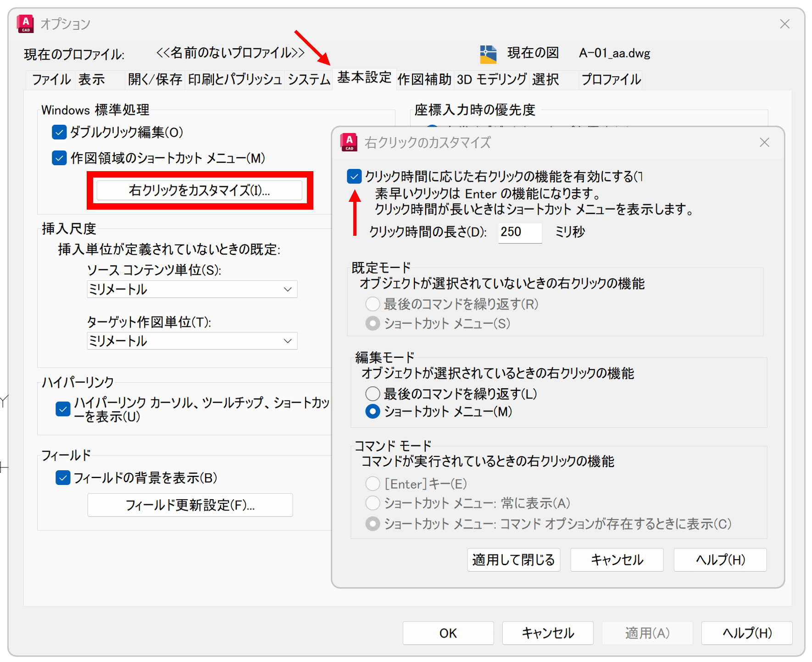This screenshot has width=812, height=662.
Task: Click 右クリックをカスタマイズ(I)... button
Action: click(x=200, y=190)
